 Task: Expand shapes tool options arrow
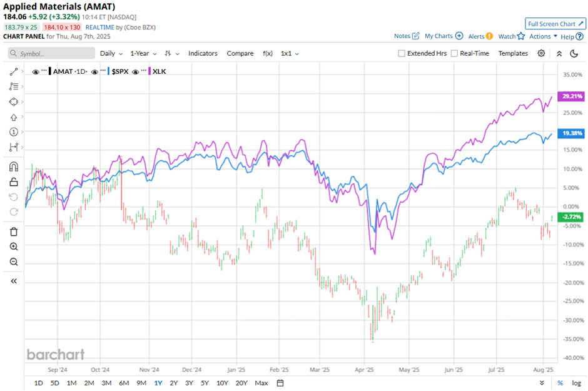tap(23, 102)
